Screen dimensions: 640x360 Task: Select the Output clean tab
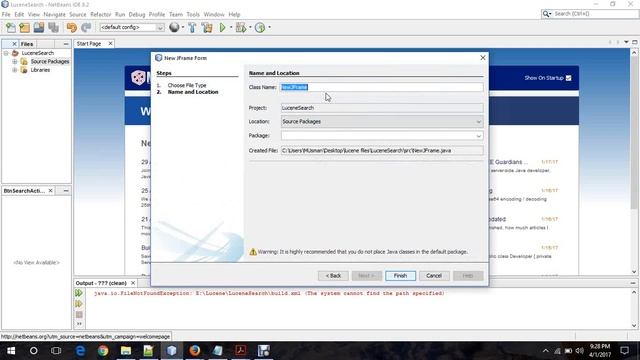point(101,283)
